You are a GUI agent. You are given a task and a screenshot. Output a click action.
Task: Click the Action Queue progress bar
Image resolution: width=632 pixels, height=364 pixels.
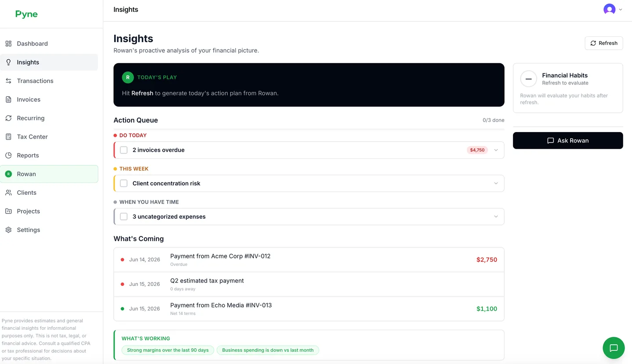tap(309, 129)
